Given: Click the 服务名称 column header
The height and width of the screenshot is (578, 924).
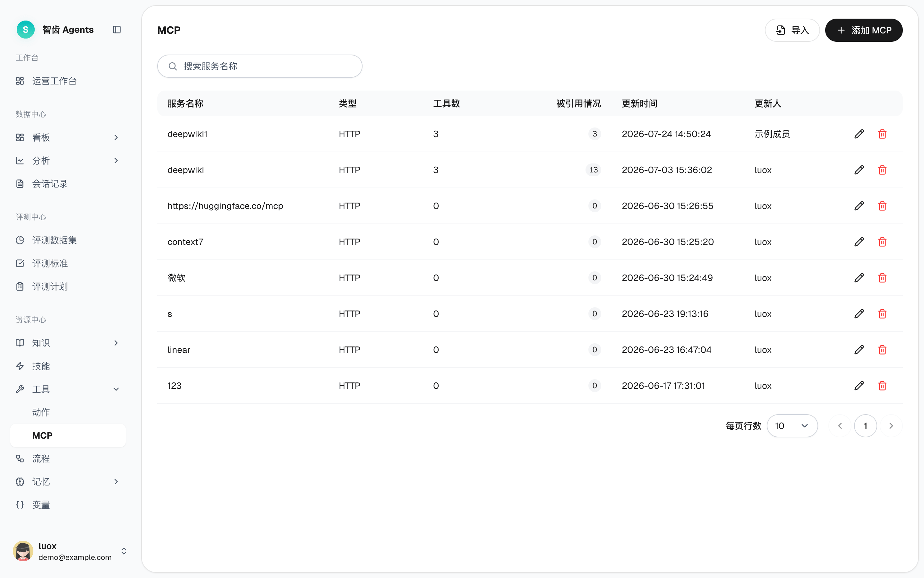Looking at the screenshot, I should [x=185, y=103].
